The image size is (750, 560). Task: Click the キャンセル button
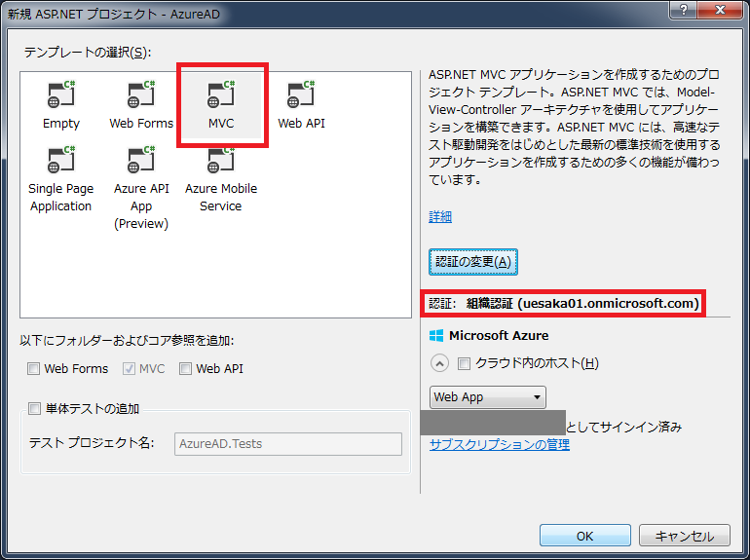click(685, 536)
